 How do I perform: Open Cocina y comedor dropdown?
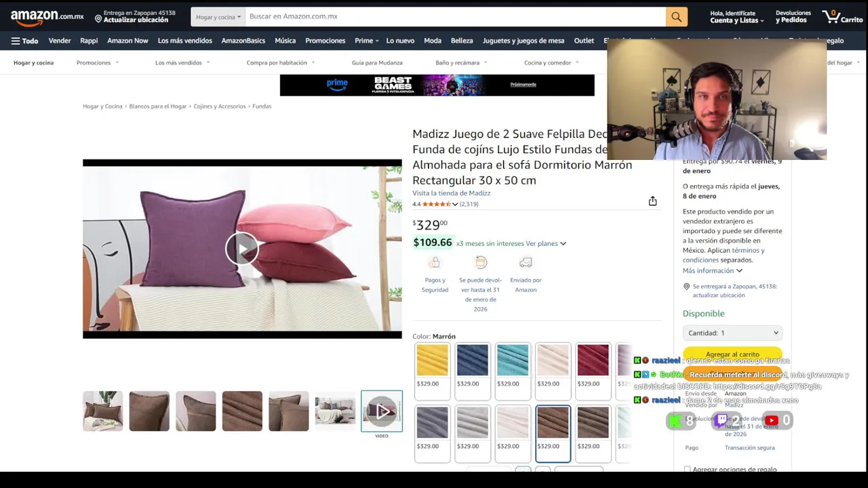click(x=551, y=62)
